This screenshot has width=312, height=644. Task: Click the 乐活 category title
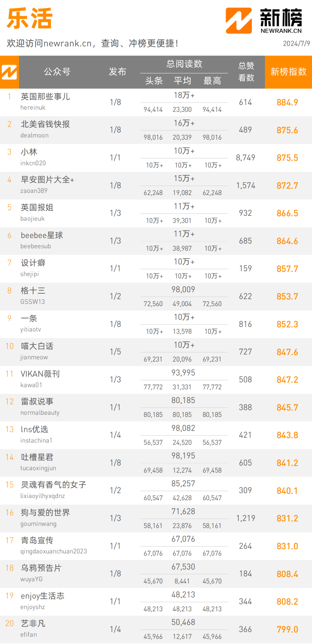29,19
